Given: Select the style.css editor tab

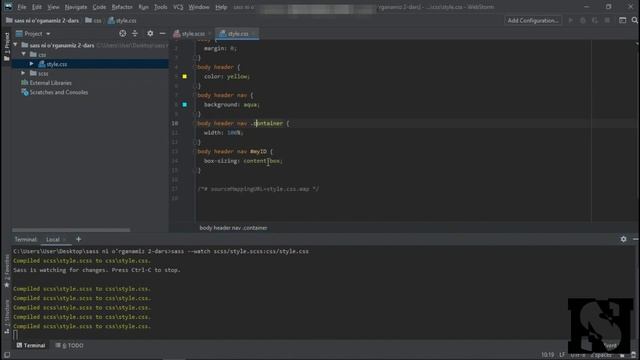Looking at the screenshot, I should tap(237, 34).
